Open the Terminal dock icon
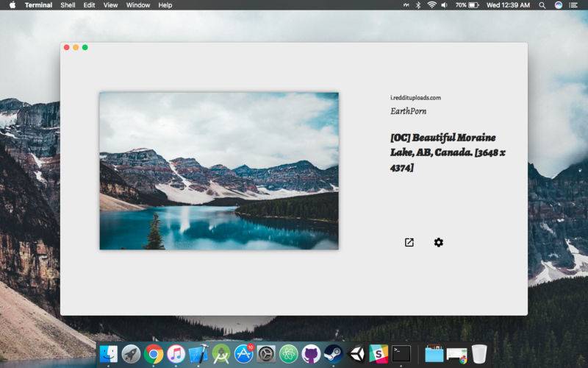Image resolution: width=588 pixels, height=368 pixels. point(401,354)
